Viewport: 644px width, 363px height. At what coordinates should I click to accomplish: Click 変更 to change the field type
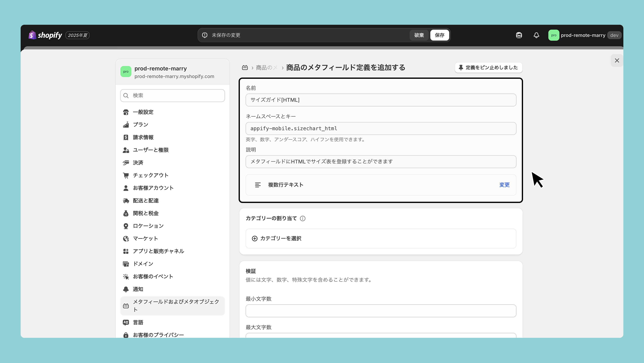coord(504,185)
